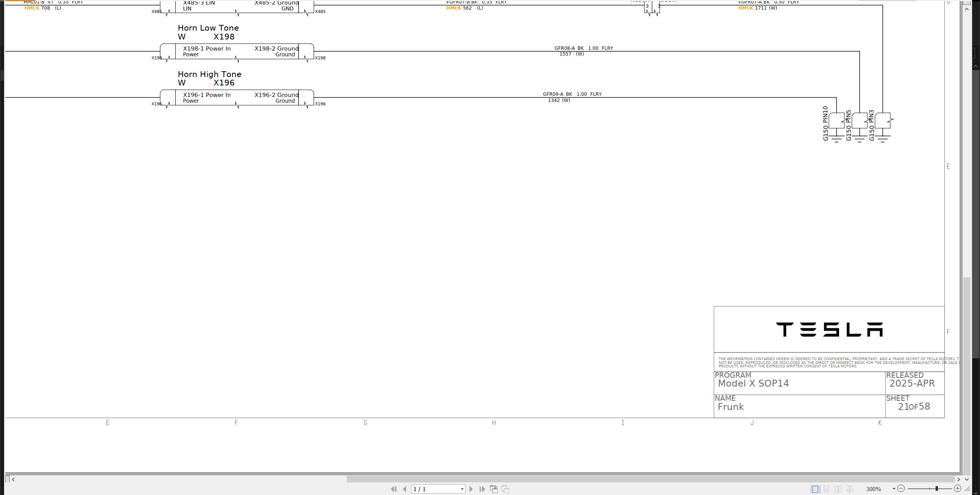
Task: Enable continuous page layout mode
Action: click(826, 489)
